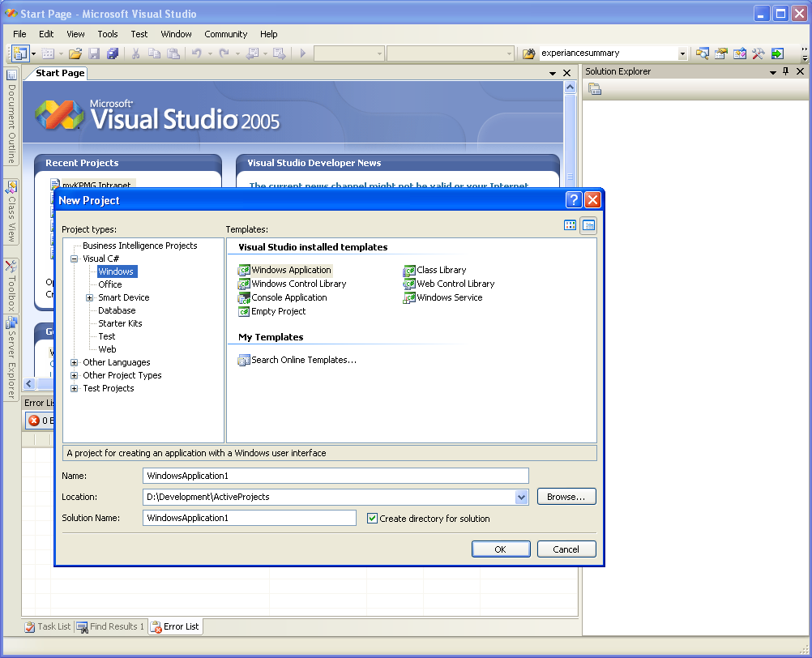Click the Save All toolbar icon
Image resolution: width=812 pixels, height=658 pixels.
click(113, 53)
